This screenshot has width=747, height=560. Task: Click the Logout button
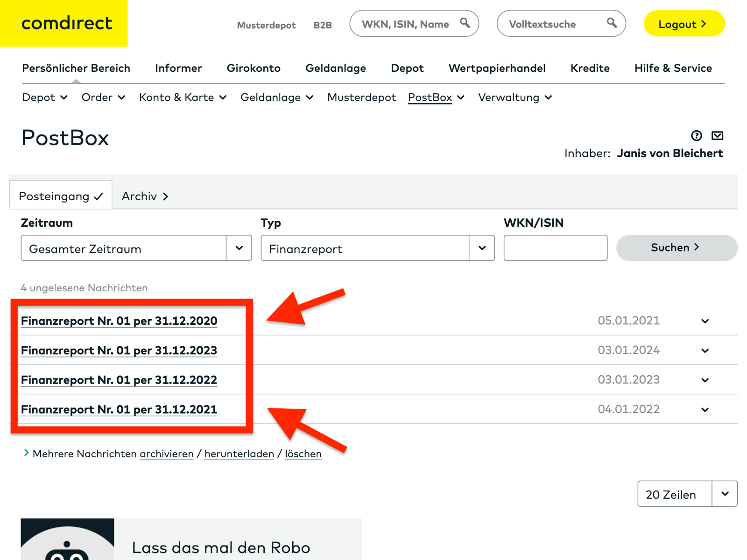coord(684,24)
